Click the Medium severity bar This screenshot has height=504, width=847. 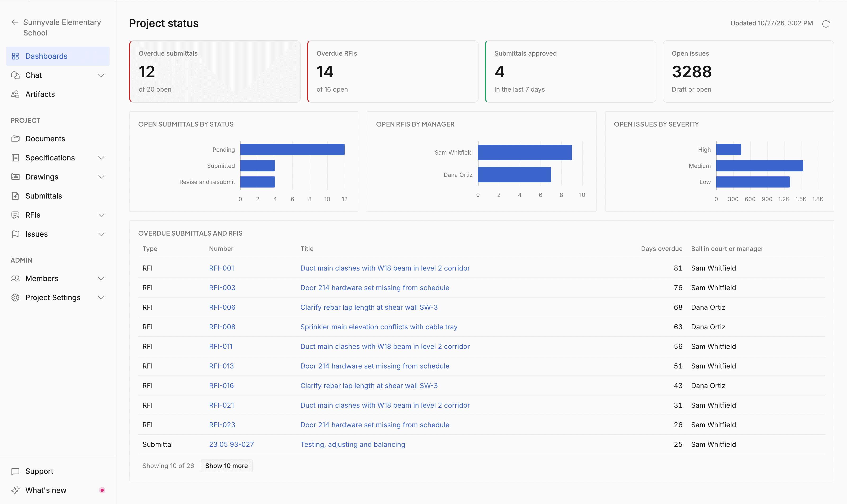(x=759, y=166)
